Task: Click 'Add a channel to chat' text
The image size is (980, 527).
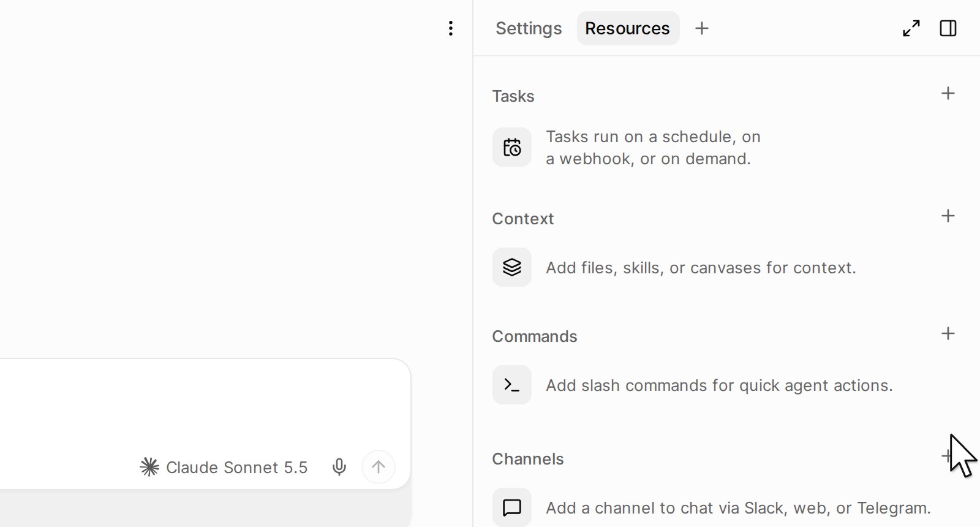Action: point(739,508)
